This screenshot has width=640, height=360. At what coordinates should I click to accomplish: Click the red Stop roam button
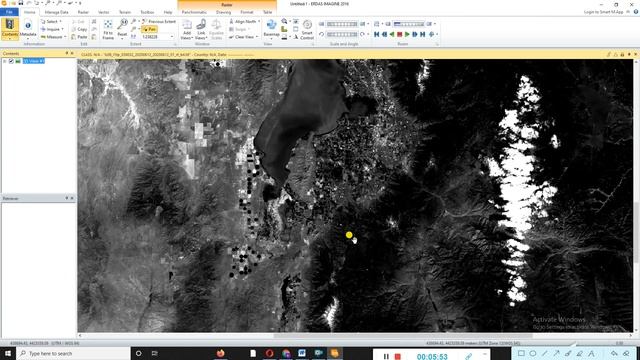coord(400,35)
